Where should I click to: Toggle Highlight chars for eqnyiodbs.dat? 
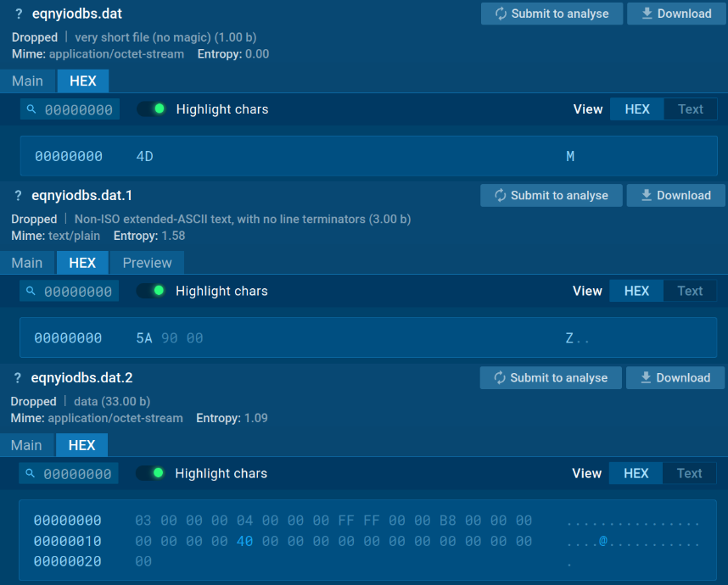[152, 109]
